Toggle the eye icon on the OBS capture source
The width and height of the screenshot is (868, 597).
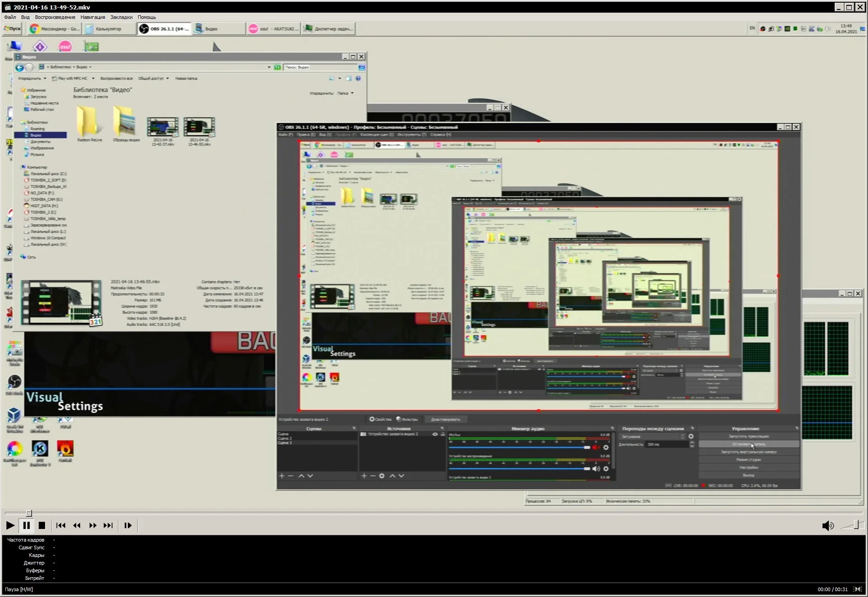435,434
